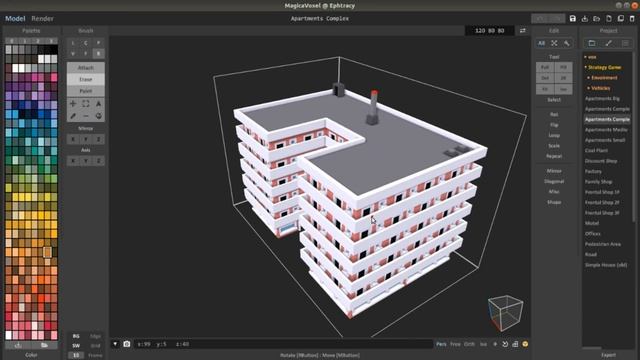Viewport: 640px width, 360px height.
Task: Switch to the Model tab
Action: tap(15, 18)
